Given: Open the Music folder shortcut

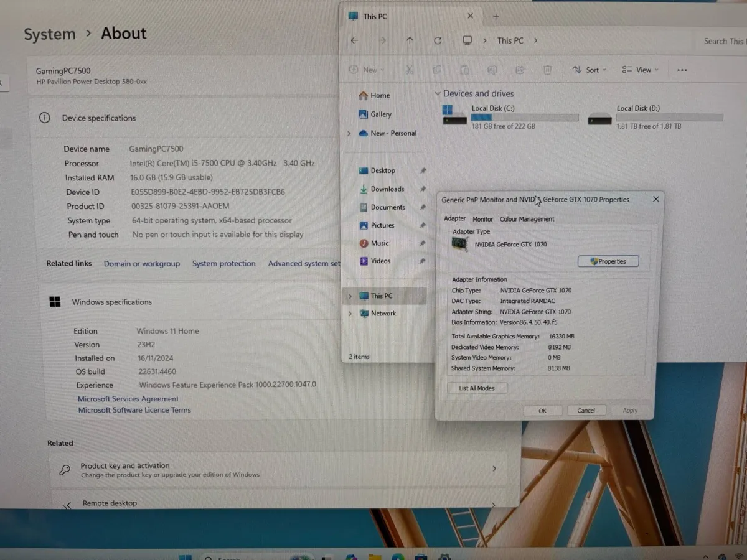Looking at the screenshot, I should (x=379, y=243).
